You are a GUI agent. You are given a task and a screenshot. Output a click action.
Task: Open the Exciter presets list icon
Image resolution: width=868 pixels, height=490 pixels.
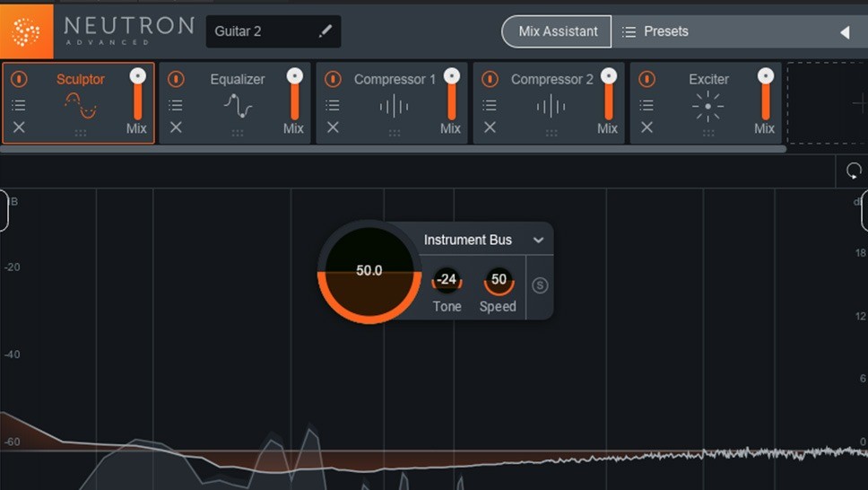647,105
